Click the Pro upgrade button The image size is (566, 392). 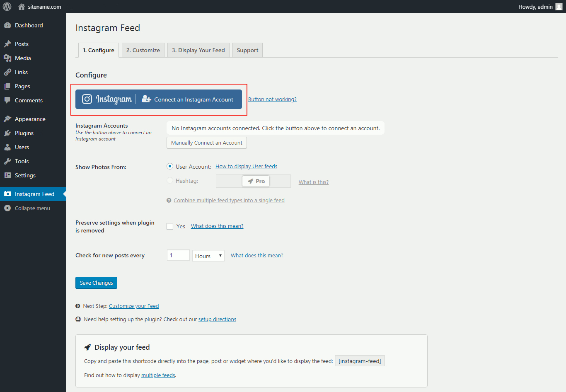pyautogui.click(x=256, y=181)
